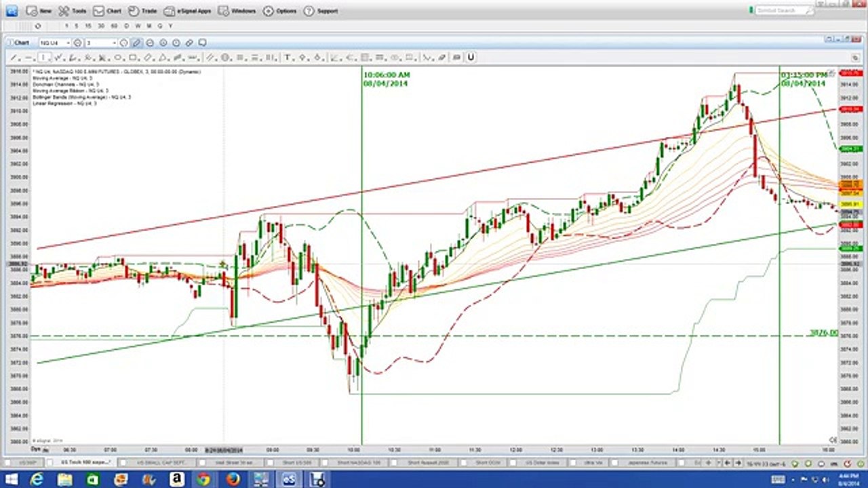This screenshot has width=868, height=488.
Task: Switch to Daily interval D
Action: click(x=126, y=26)
